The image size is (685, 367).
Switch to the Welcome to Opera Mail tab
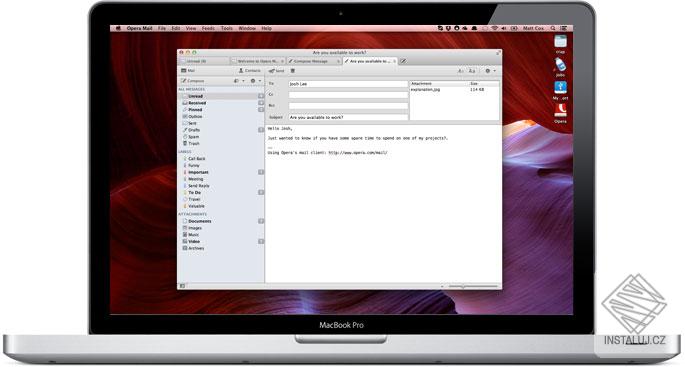click(x=258, y=61)
